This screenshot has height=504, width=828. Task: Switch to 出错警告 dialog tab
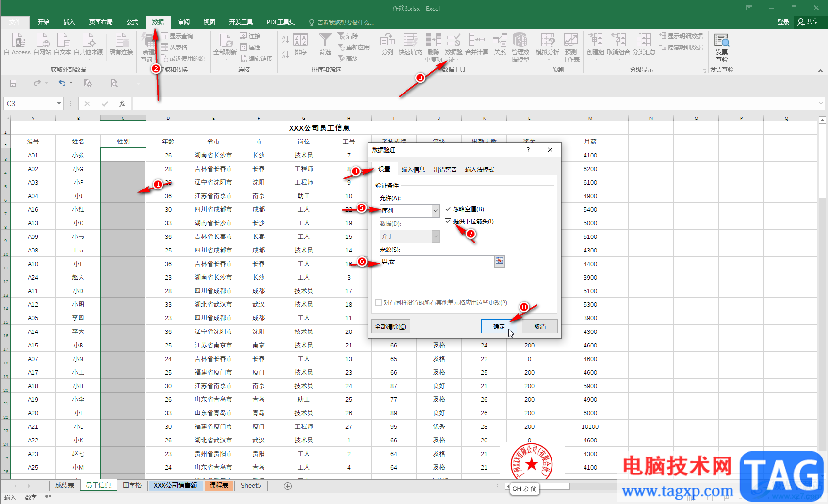pyautogui.click(x=445, y=169)
